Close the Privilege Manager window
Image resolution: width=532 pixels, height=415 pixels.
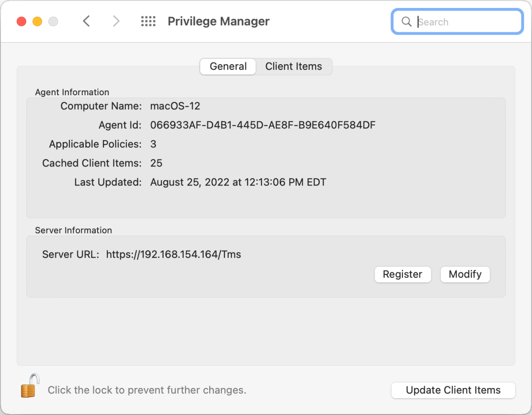[21, 21]
